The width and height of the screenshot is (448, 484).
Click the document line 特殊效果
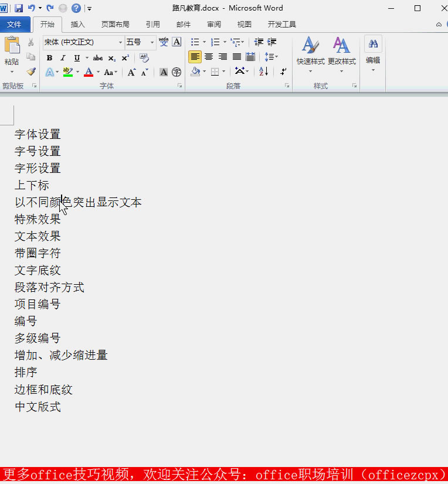[38, 219]
